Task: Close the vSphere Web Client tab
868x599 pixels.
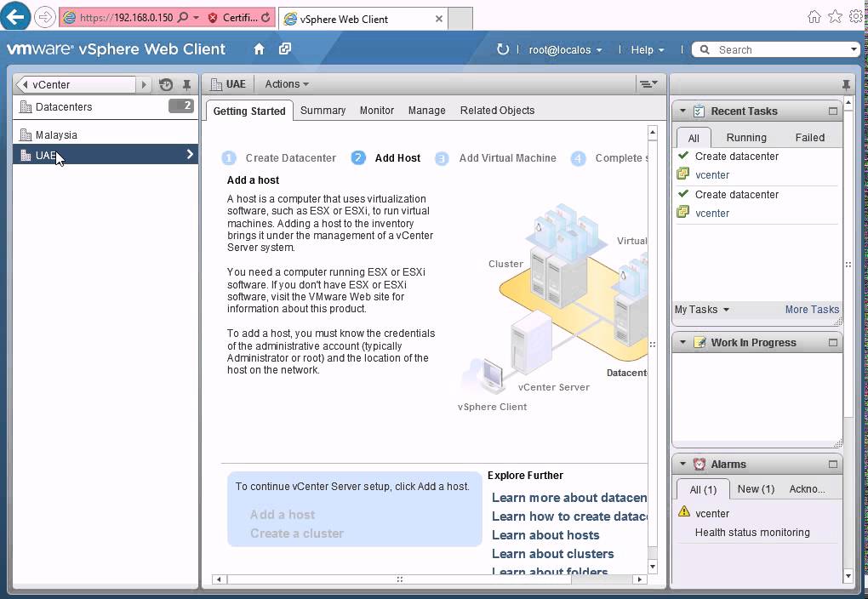Action: (438, 19)
